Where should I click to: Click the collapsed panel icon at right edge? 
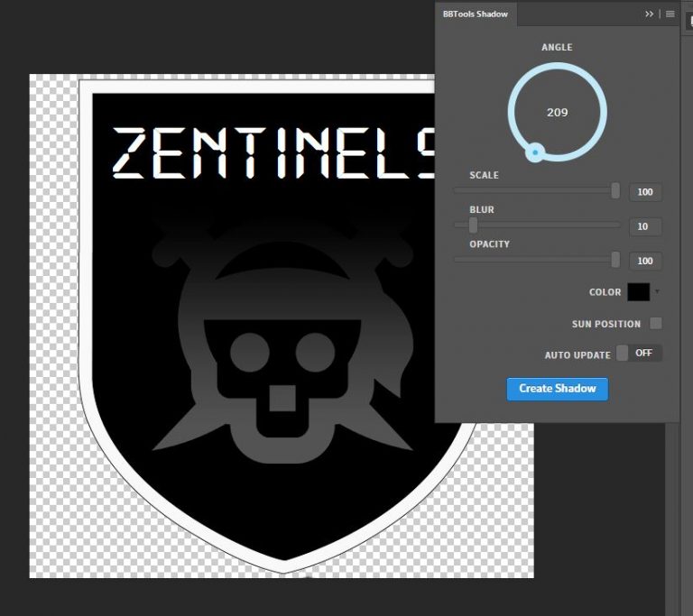click(687, 20)
